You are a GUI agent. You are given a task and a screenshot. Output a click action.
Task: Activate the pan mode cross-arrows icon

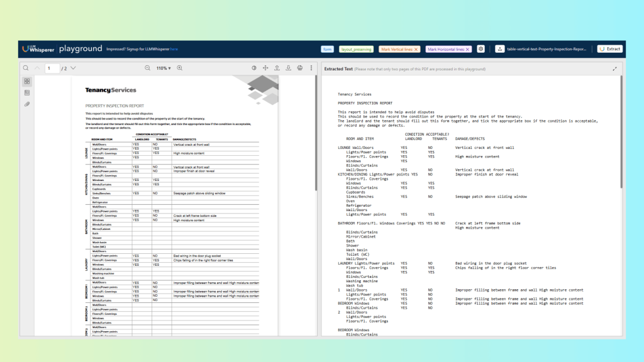tap(265, 68)
